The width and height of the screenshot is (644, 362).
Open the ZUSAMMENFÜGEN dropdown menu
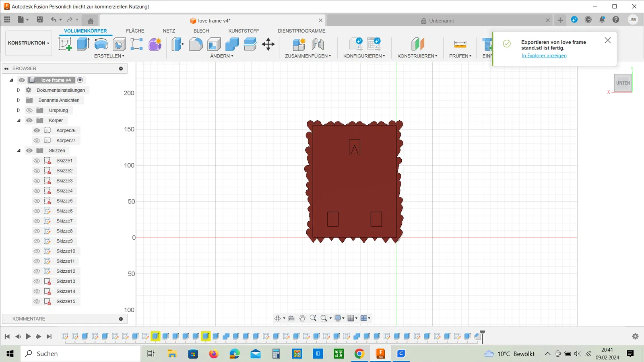pyautogui.click(x=308, y=56)
